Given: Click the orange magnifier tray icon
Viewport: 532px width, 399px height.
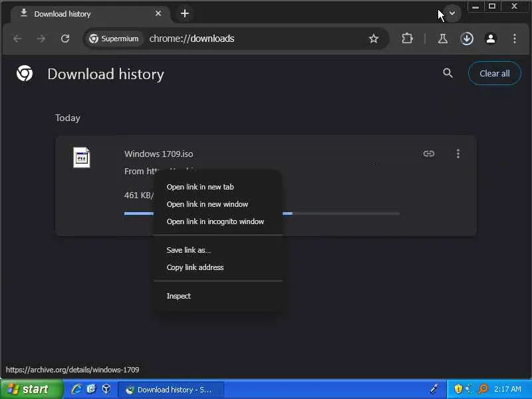Looking at the screenshot, I should (x=483, y=389).
